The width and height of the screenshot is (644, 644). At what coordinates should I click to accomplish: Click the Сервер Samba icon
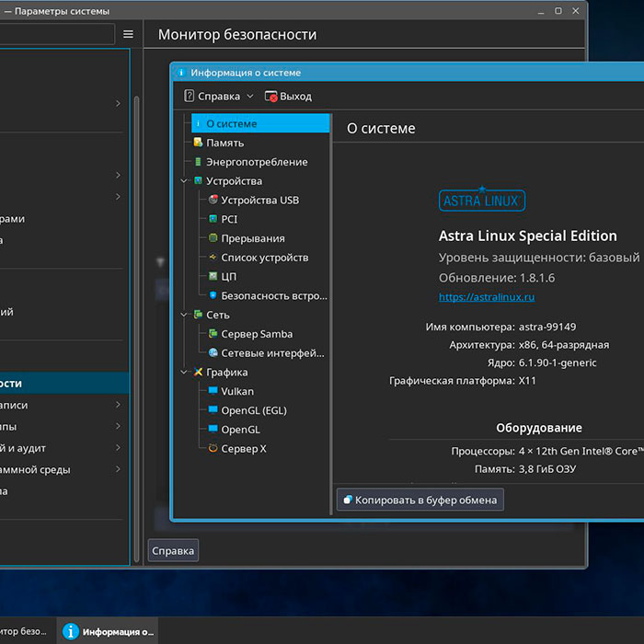tap(213, 333)
